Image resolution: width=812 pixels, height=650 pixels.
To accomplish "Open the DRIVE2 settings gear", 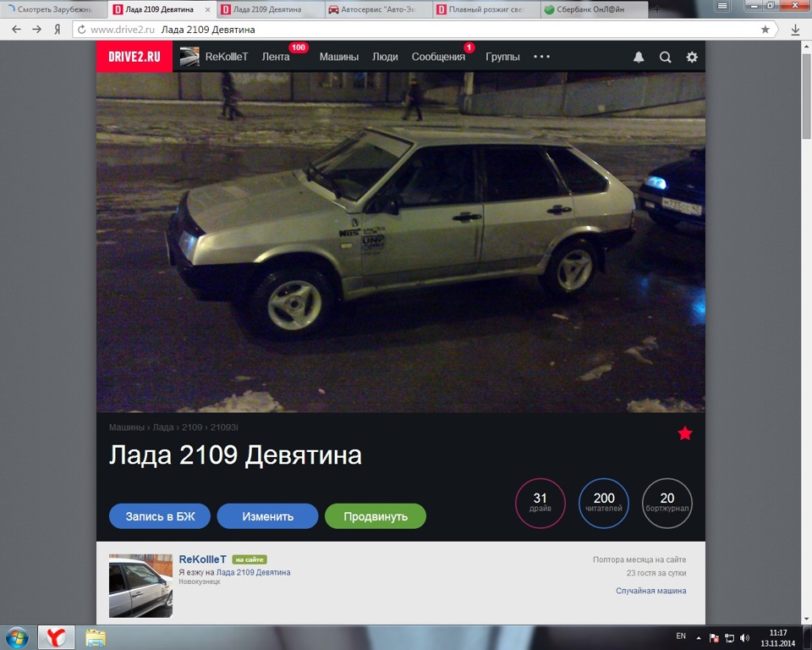I will click(x=691, y=57).
